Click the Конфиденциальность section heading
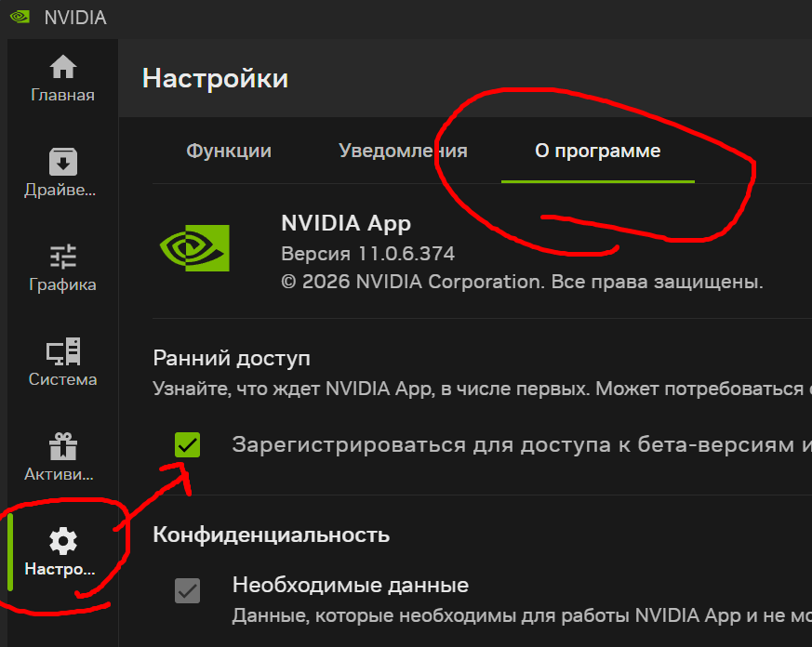 [271, 535]
